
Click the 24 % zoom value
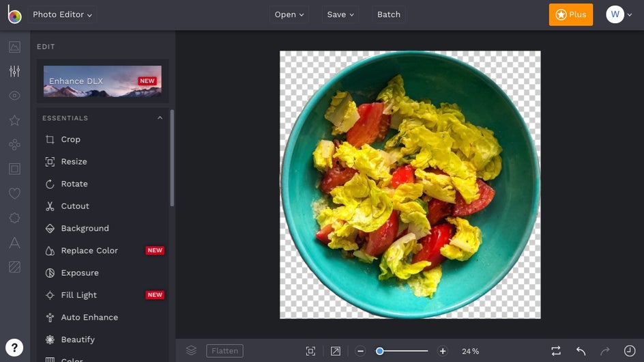[470, 351]
